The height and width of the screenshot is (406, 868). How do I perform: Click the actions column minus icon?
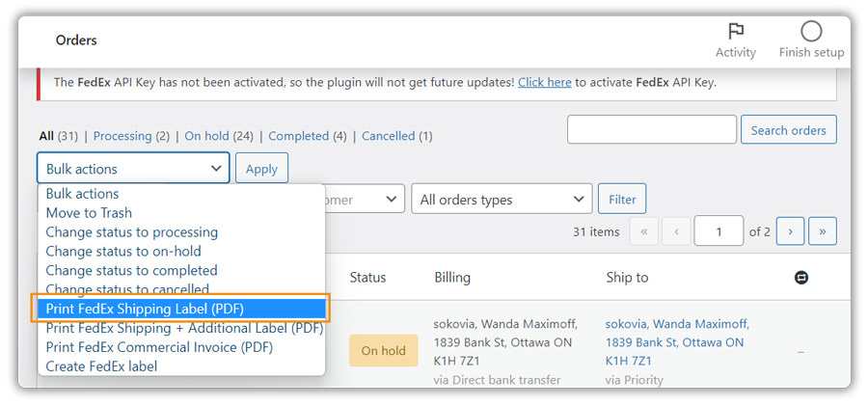(800, 278)
